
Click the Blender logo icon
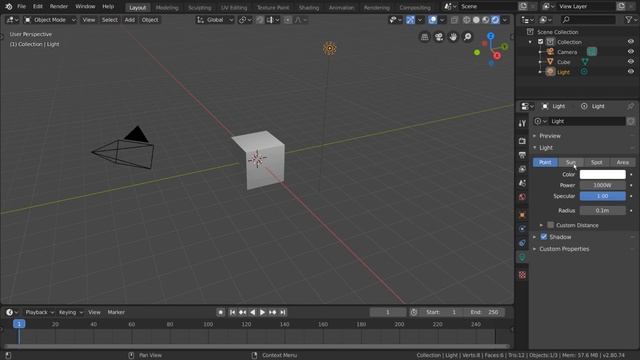[x=9, y=7]
